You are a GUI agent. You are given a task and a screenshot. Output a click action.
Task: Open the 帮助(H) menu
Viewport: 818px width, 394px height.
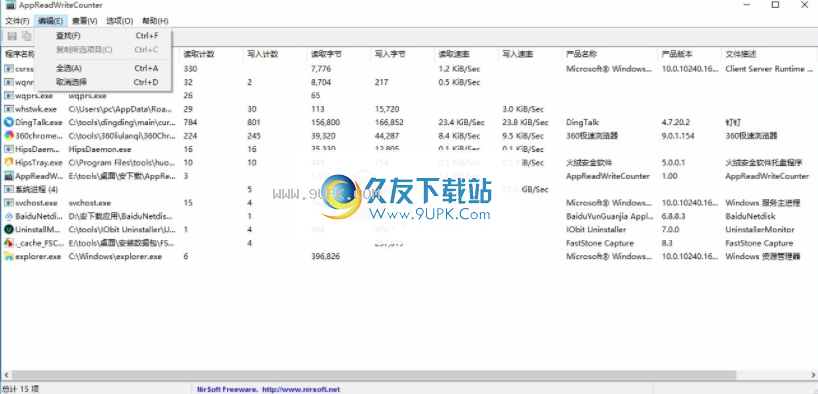coord(155,21)
